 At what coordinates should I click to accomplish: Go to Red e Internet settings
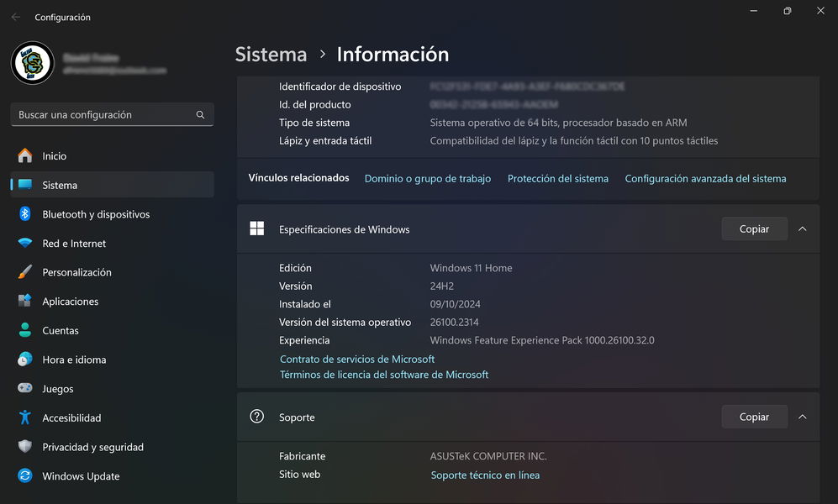113,243
